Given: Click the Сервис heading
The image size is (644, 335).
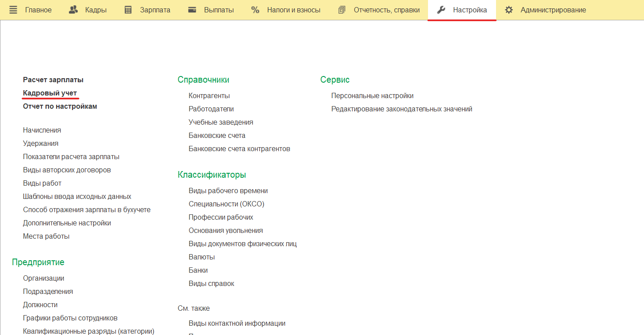Looking at the screenshot, I should coord(335,80).
